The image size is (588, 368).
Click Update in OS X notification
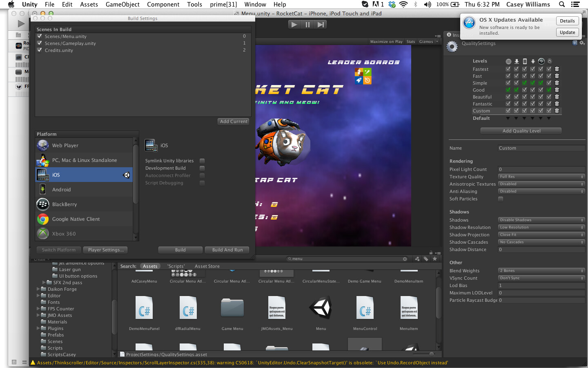coord(568,32)
